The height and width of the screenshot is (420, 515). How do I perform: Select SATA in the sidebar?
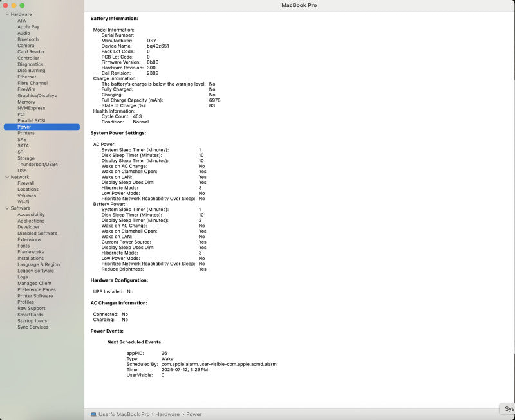23,146
